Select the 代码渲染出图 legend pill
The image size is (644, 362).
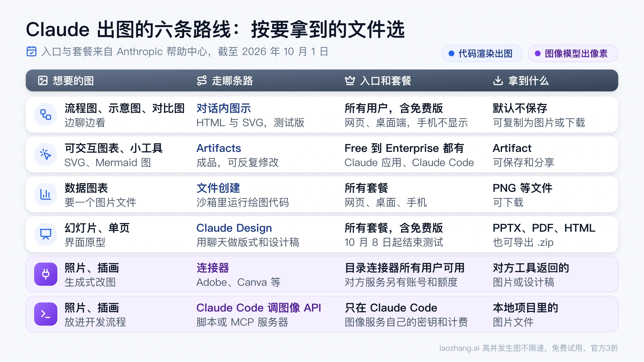click(482, 53)
